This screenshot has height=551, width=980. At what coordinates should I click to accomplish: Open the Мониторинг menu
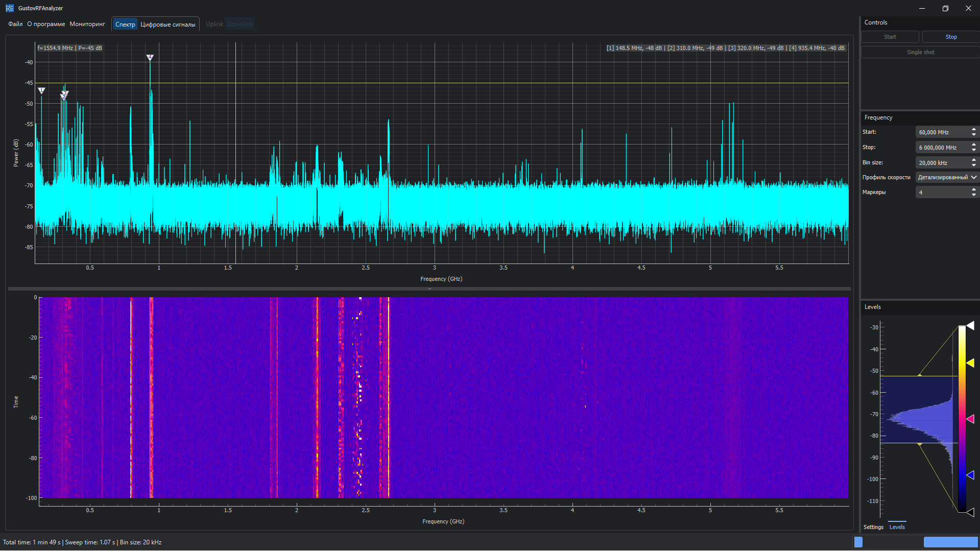[87, 24]
